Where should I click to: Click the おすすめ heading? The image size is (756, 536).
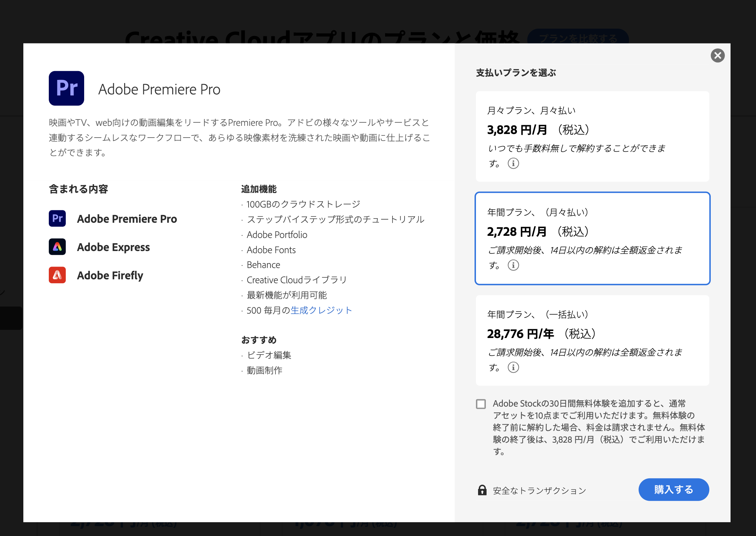click(x=258, y=340)
